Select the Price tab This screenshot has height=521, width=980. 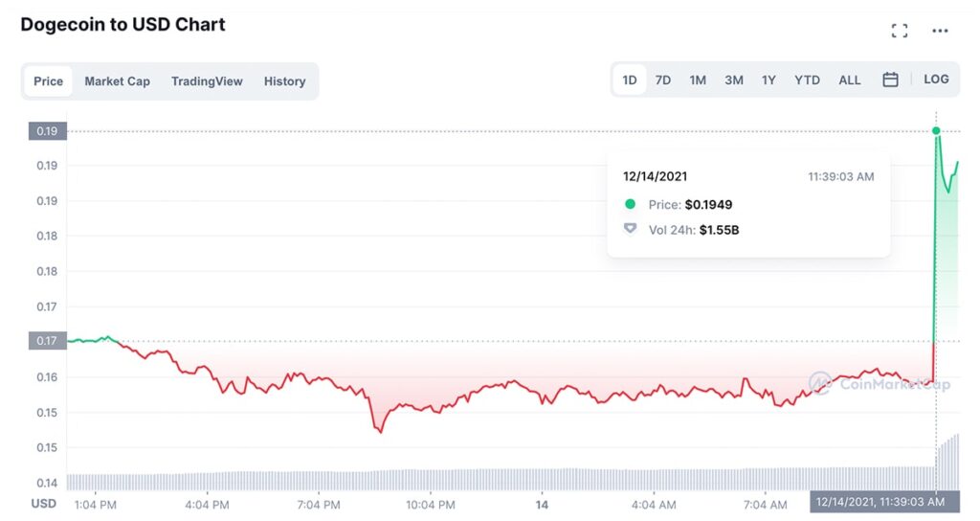pyautogui.click(x=48, y=81)
